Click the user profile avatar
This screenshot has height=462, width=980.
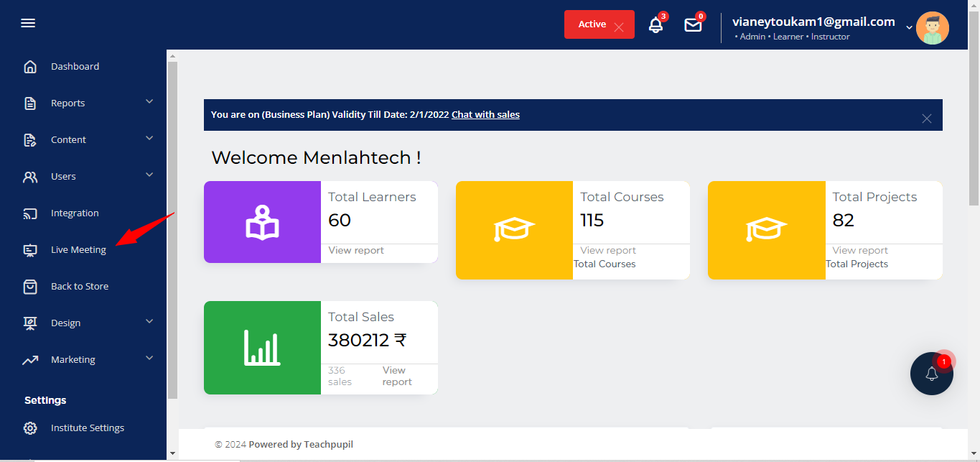(x=932, y=28)
